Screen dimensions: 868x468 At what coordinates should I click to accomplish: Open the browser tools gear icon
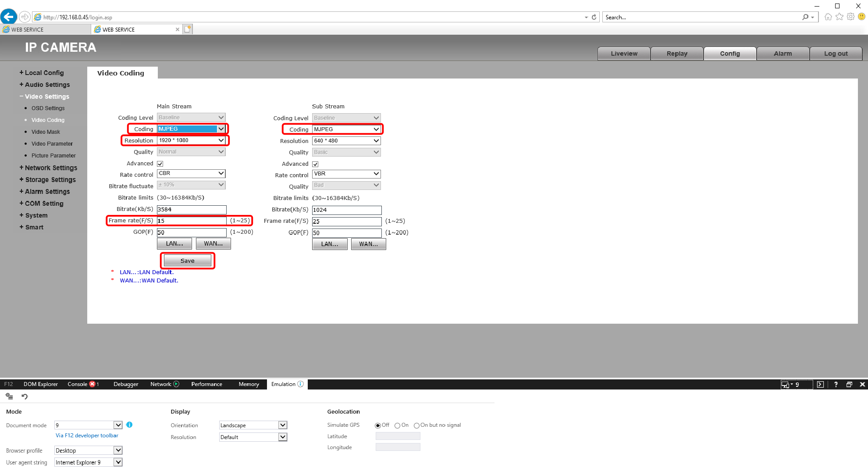point(850,17)
